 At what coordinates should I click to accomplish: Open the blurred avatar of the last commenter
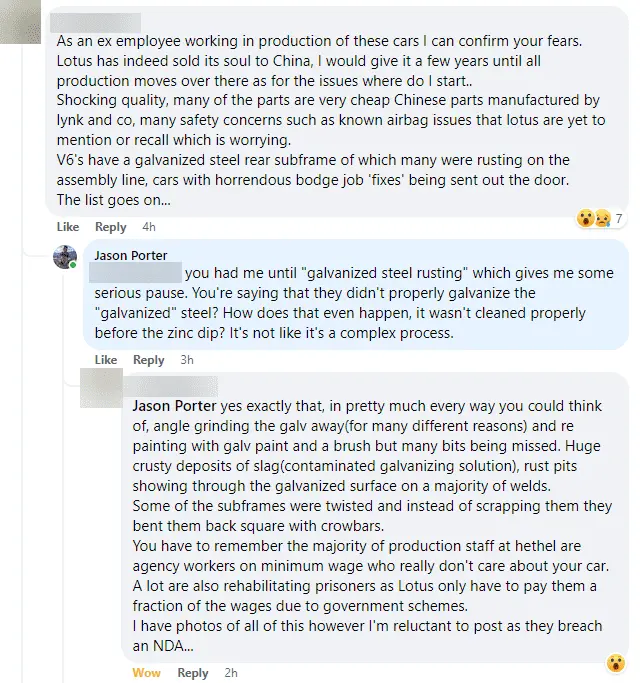pyautogui.click(x=103, y=389)
